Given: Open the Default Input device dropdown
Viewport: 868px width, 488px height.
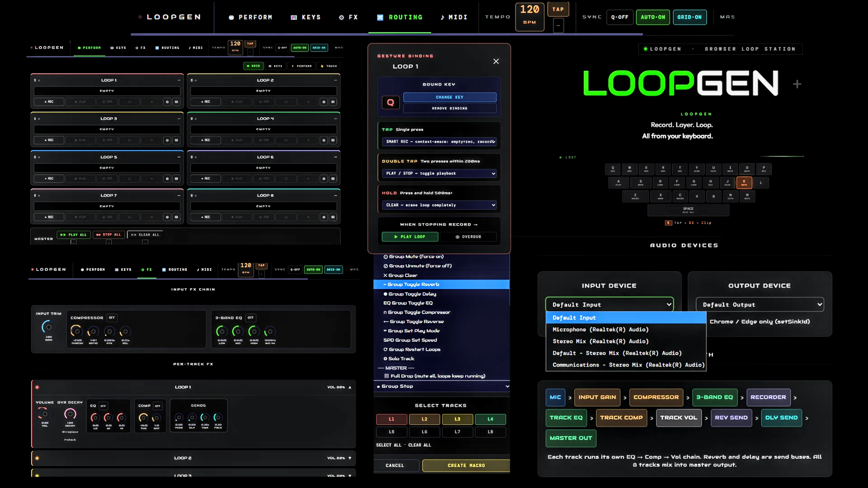Looking at the screenshot, I should (609, 305).
